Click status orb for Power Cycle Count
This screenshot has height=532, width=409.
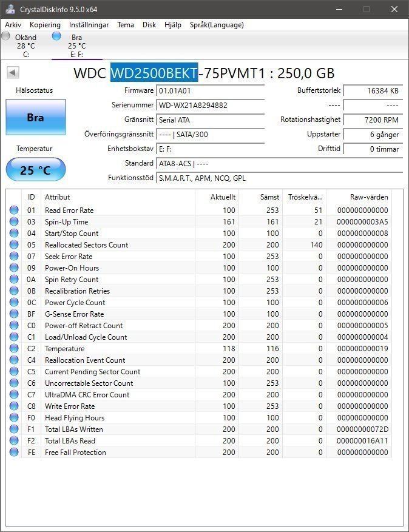[14, 302]
